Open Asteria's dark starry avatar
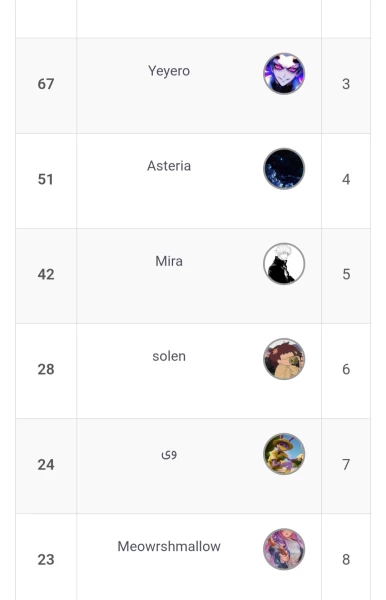 [284, 169]
